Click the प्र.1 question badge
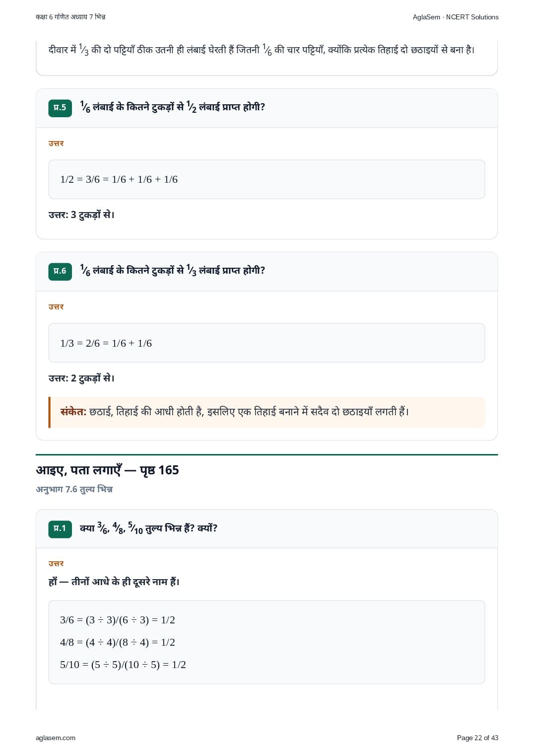Screen dimensions: 534x756 tap(60, 529)
